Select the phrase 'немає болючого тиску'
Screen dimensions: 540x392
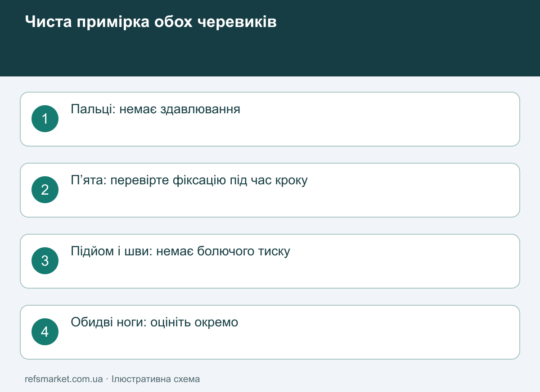tap(223, 251)
